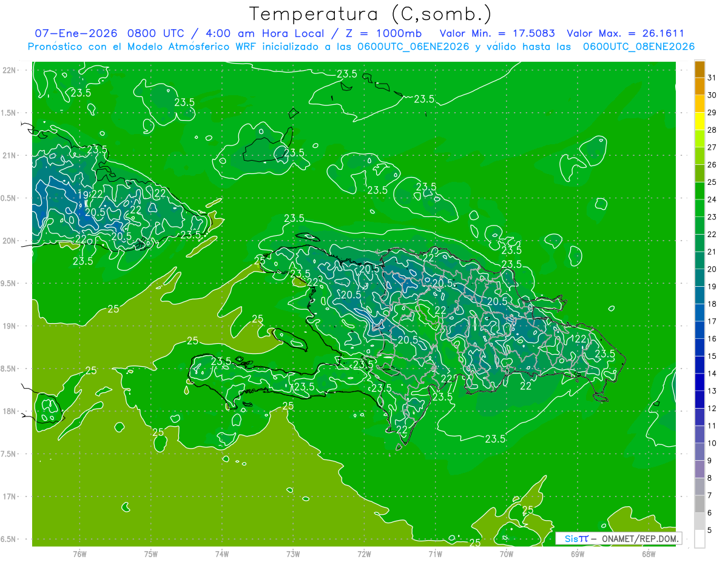Screen dimensions: 728x562
Task: Click the '73W' longitude axis label
Action: coord(293,554)
